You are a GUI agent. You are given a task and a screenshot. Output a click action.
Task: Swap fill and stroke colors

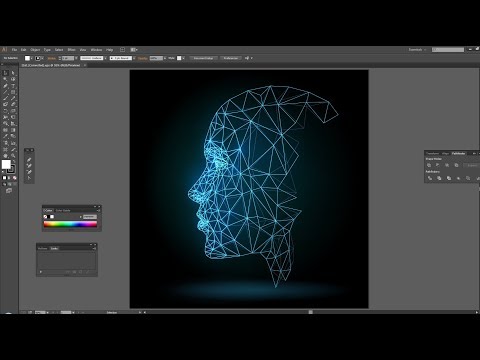(14, 161)
